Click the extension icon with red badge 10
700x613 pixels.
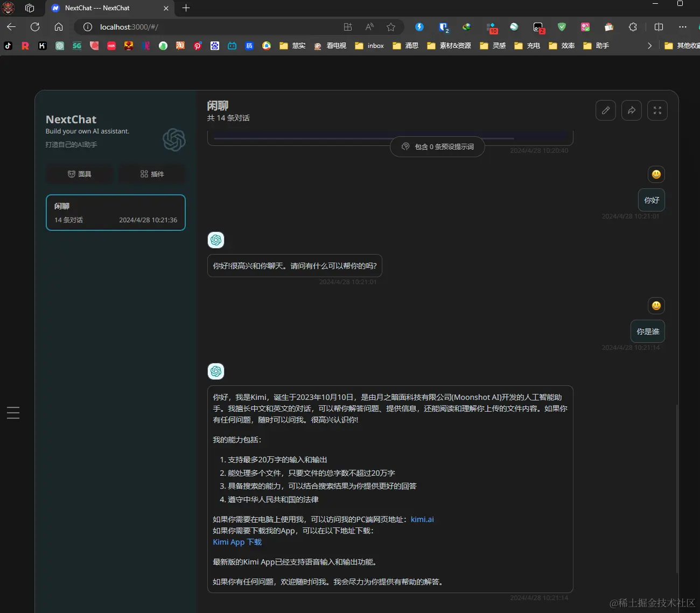tap(491, 27)
